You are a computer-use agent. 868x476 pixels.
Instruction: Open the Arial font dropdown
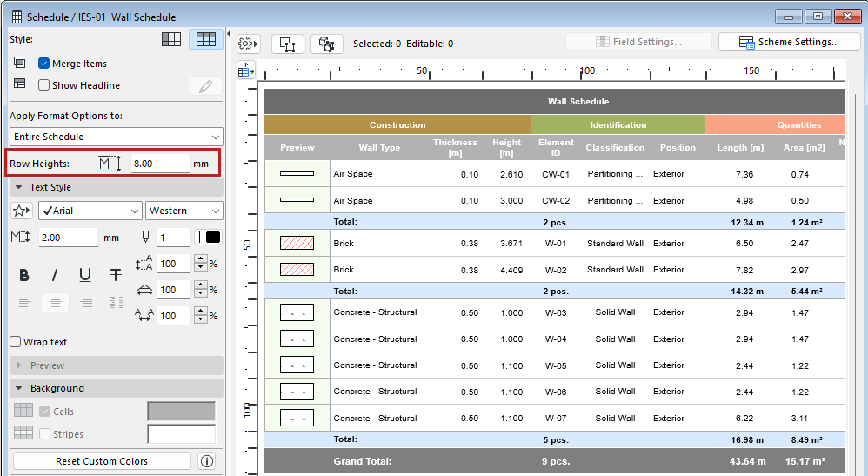click(x=90, y=211)
